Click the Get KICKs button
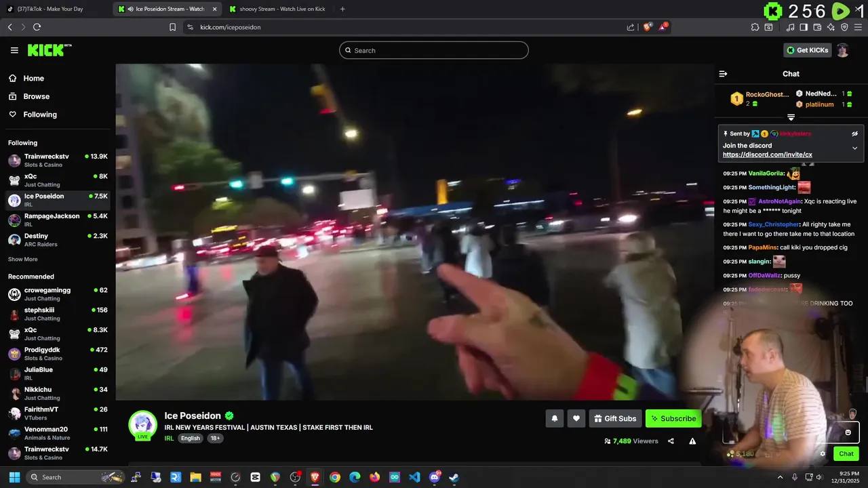 coord(807,50)
